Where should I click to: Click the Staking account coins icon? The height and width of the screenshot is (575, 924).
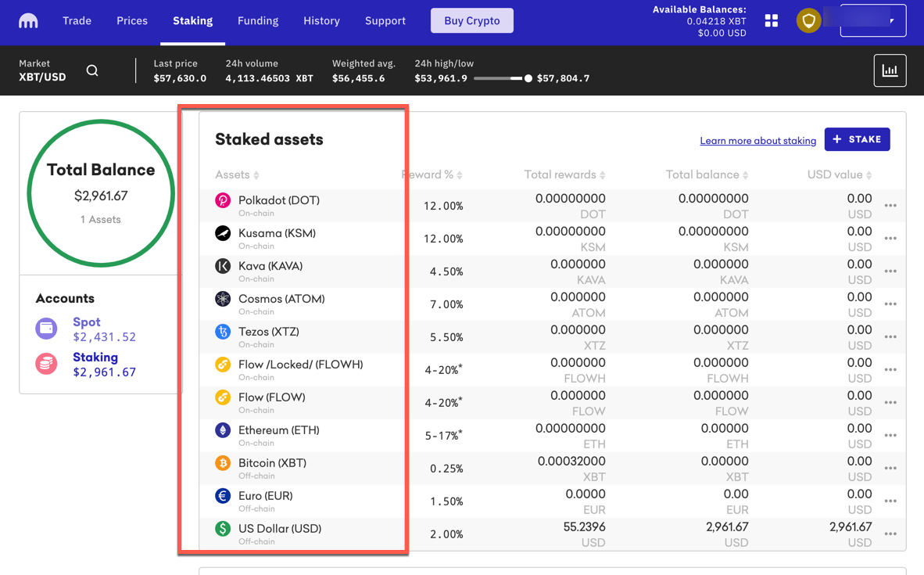click(47, 364)
